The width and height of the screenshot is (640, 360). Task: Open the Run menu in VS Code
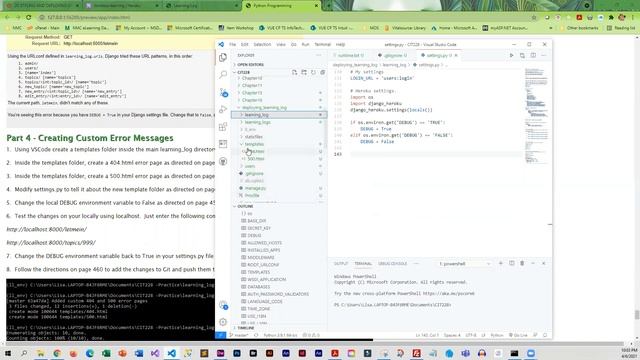click(x=305, y=44)
